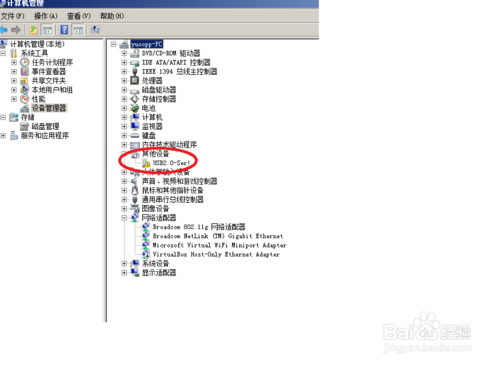Click the Back arrow toolbar icon
This screenshot has height=365, width=500.
pos(4,30)
